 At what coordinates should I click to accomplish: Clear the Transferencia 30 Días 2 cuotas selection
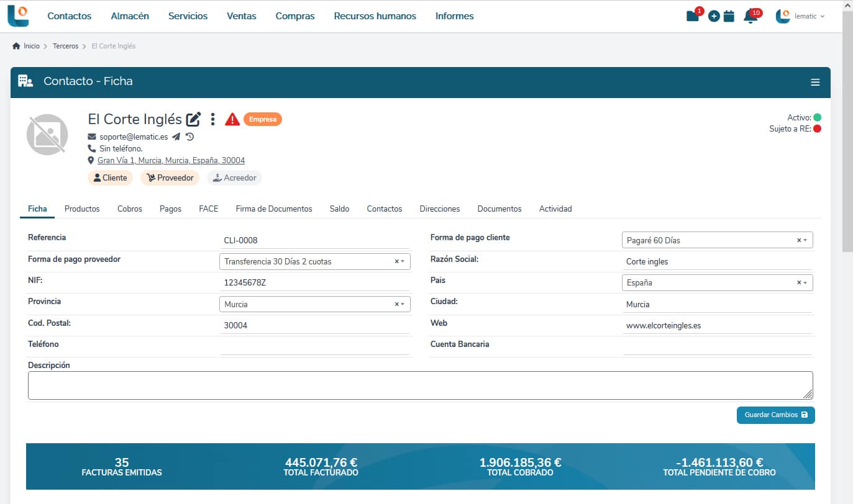click(396, 261)
